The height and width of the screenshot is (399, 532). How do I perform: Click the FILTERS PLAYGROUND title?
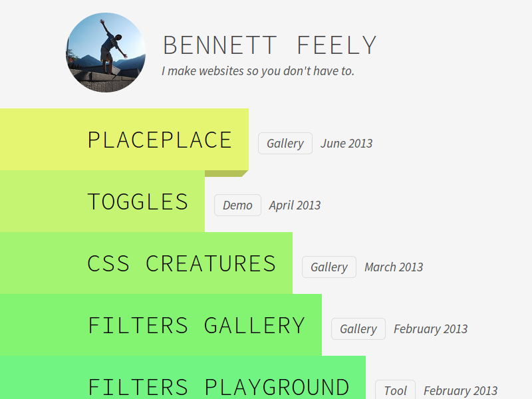click(x=218, y=386)
